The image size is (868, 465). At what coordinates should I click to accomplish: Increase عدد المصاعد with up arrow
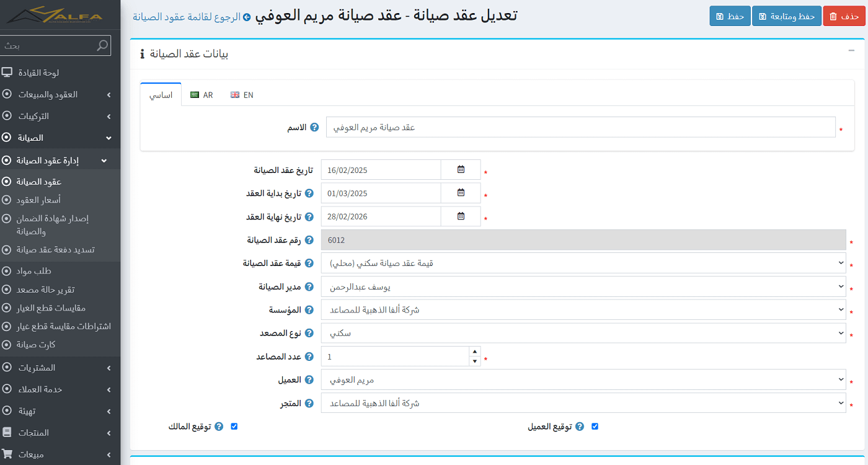pos(475,352)
